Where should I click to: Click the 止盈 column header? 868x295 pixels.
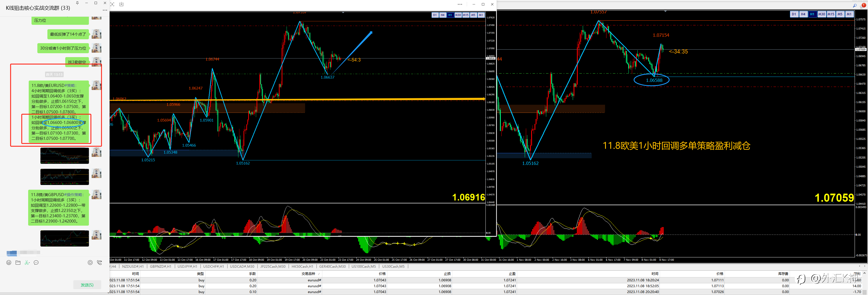512,274
